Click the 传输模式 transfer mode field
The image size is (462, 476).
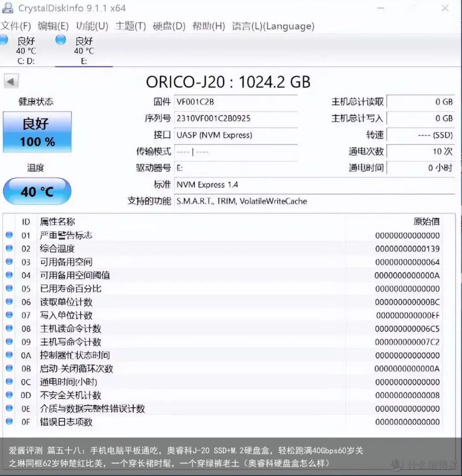tap(236, 151)
